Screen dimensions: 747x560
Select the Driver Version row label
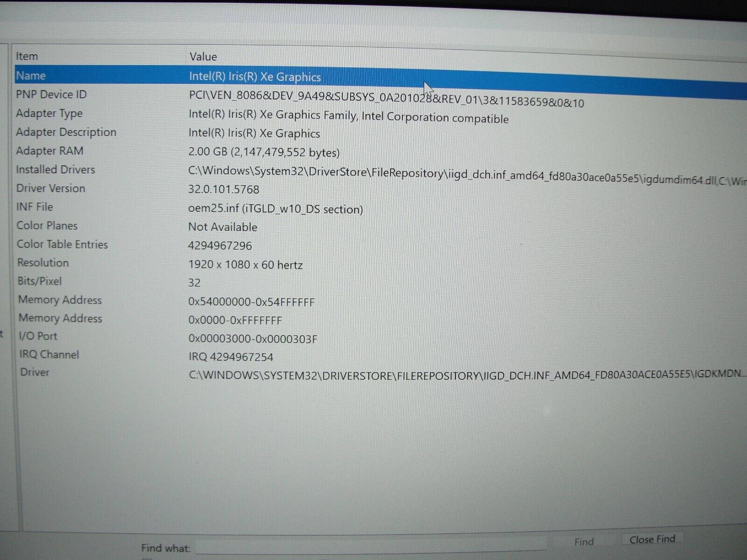click(x=50, y=188)
